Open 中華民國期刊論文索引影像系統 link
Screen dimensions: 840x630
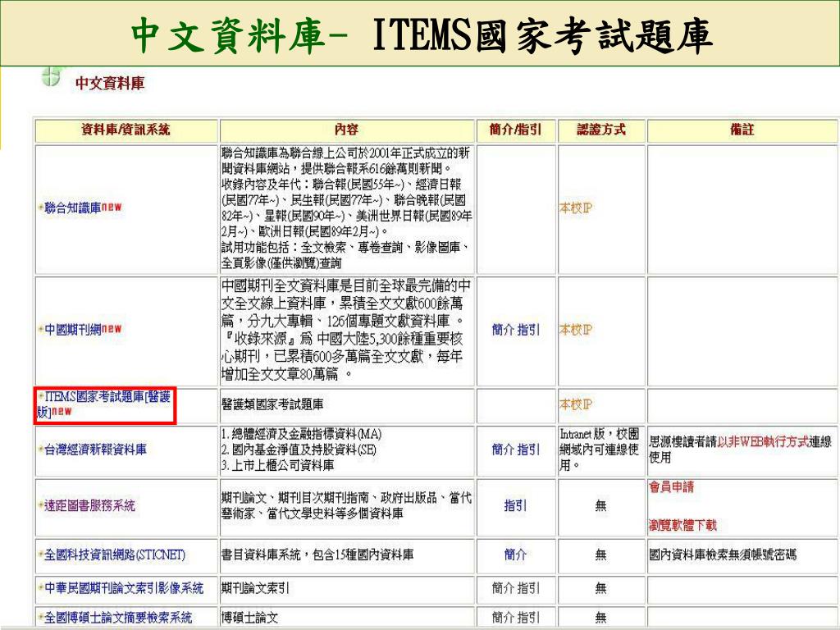tap(124, 588)
